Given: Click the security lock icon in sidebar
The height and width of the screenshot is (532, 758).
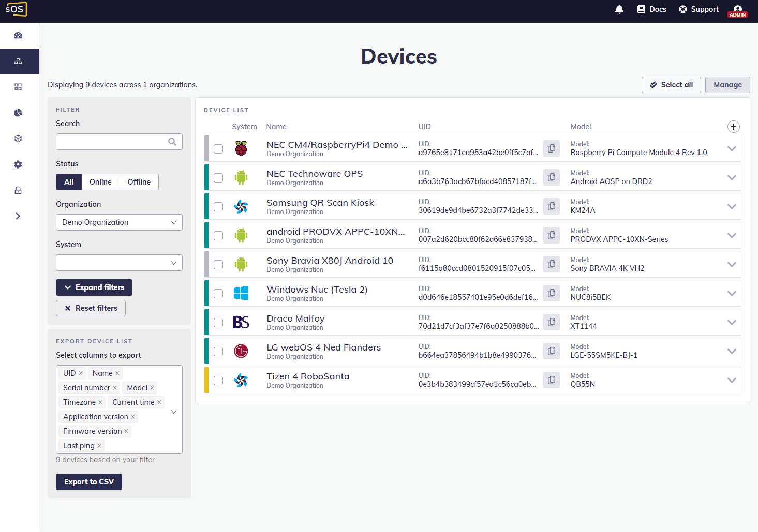Looking at the screenshot, I should [18, 190].
